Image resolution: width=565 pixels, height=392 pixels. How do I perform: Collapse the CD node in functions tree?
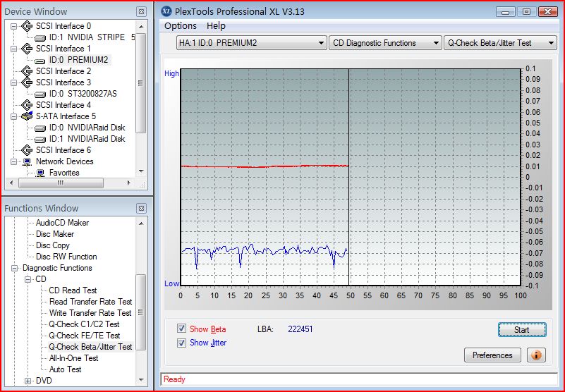click(x=28, y=279)
